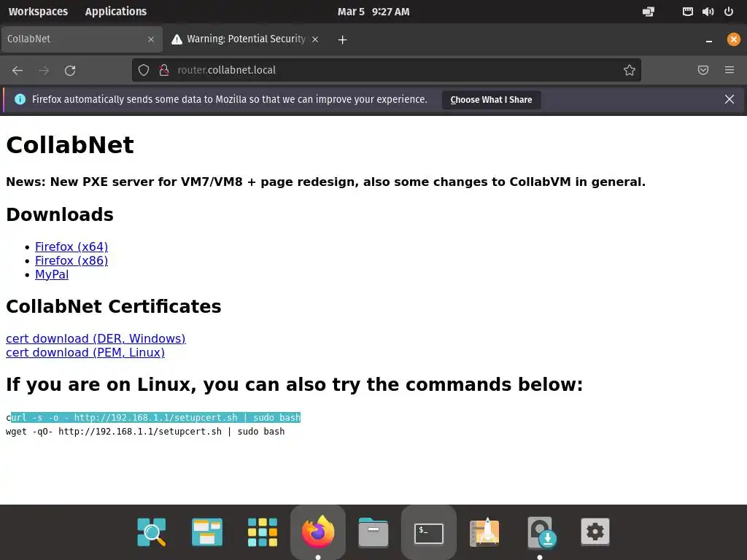Switch to the CollabNet tab
Viewport: 747px width, 560px height.
[x=82, y=39]
